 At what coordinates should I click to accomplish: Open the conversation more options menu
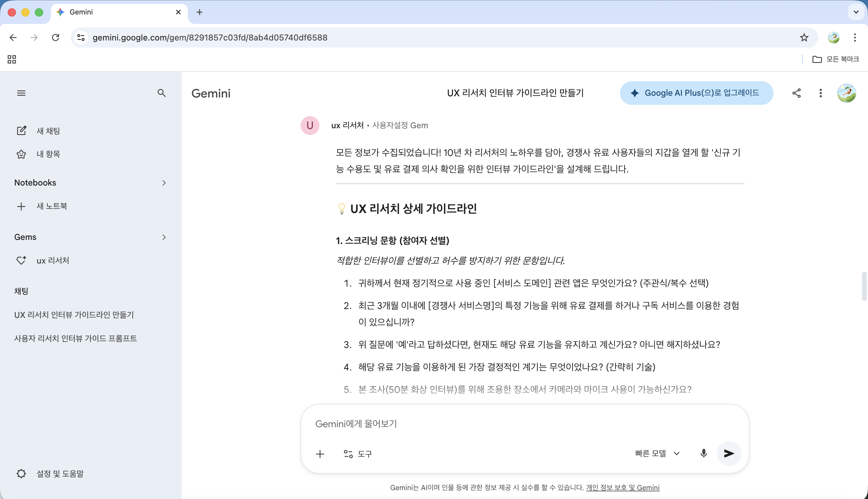(820, 93)
